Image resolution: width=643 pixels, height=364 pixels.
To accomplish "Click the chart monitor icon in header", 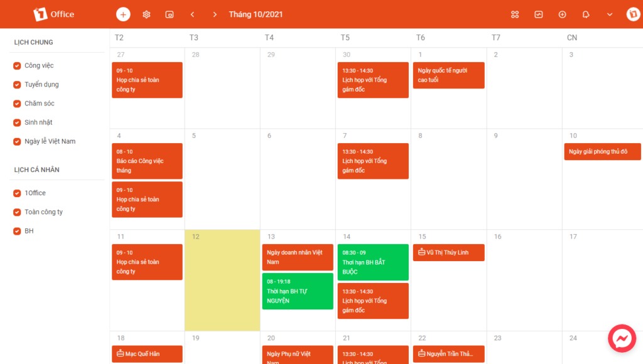I will [x=539, y=14].
